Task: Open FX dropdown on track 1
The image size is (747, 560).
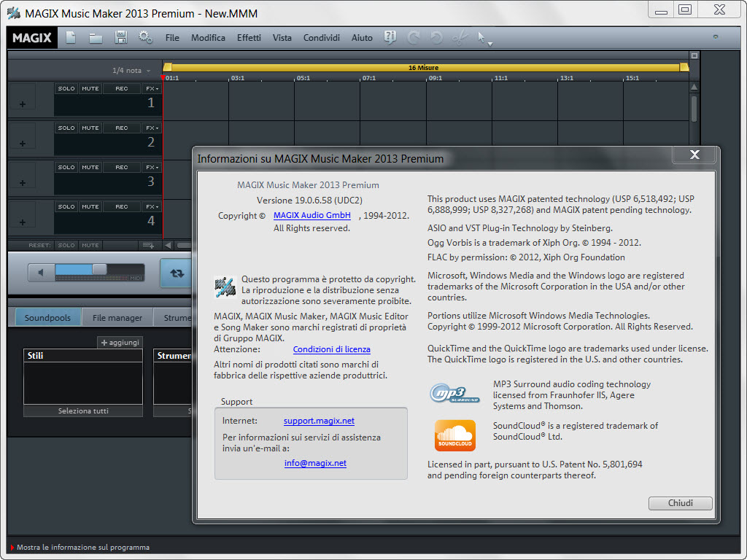Action: 152,88
